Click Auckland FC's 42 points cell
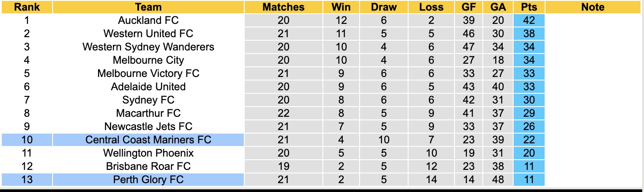644x192 pixels. (x=529, y=20)
